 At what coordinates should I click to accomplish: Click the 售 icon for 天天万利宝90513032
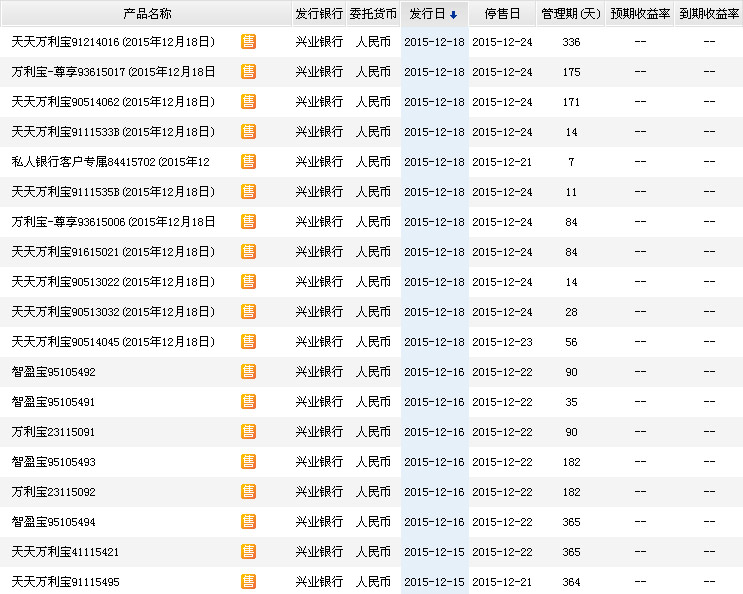[248, 312]
